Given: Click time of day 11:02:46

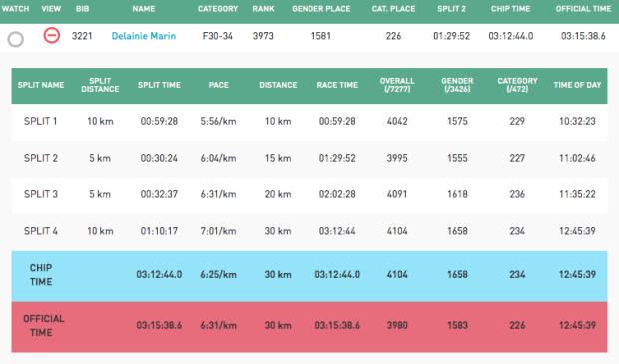Looking at the screenshot, I should [x=577, y=158].
